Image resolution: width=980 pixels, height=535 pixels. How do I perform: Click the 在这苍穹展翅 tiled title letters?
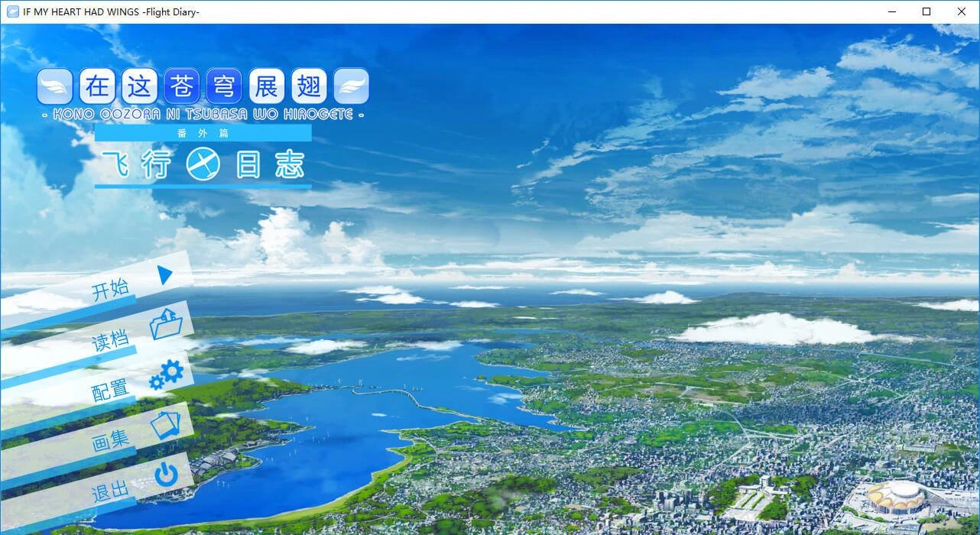203,86
